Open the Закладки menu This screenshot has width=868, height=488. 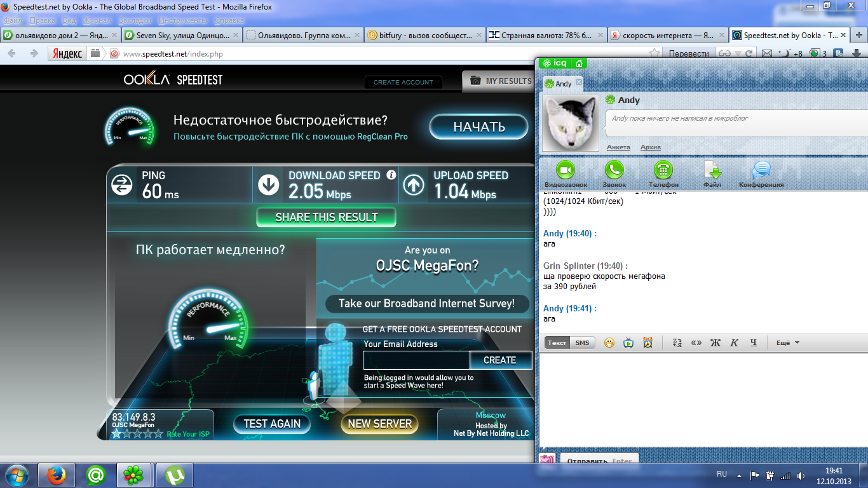tap(135, 20)
